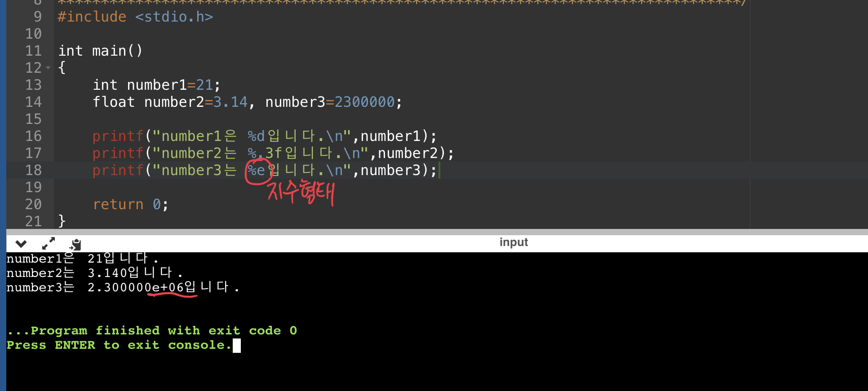Image resolution: width=868 pixels, height=391 pixels.
Task: Click the printf line with %.3f format
Action: 273,153
